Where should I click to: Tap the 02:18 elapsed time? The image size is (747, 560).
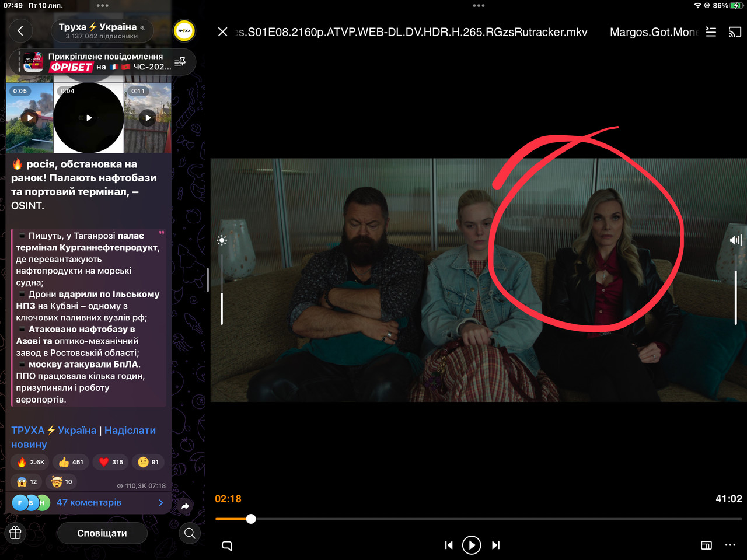[x=228, y=499]
